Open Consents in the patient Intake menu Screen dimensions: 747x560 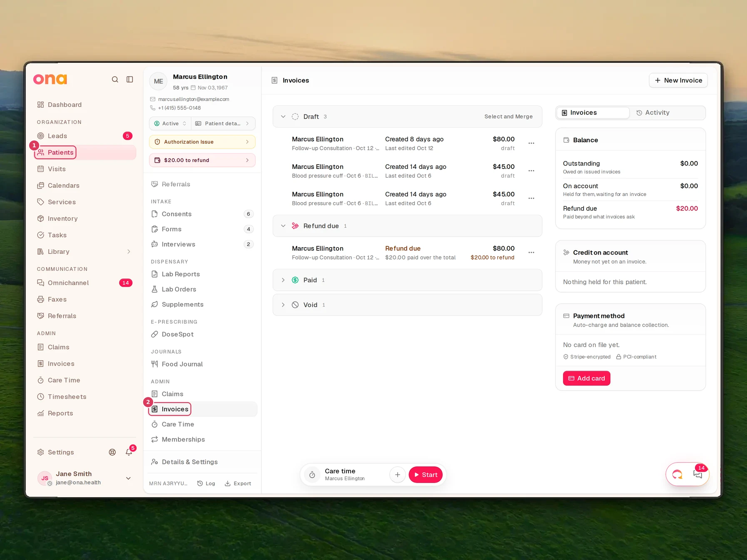(202, 214)
